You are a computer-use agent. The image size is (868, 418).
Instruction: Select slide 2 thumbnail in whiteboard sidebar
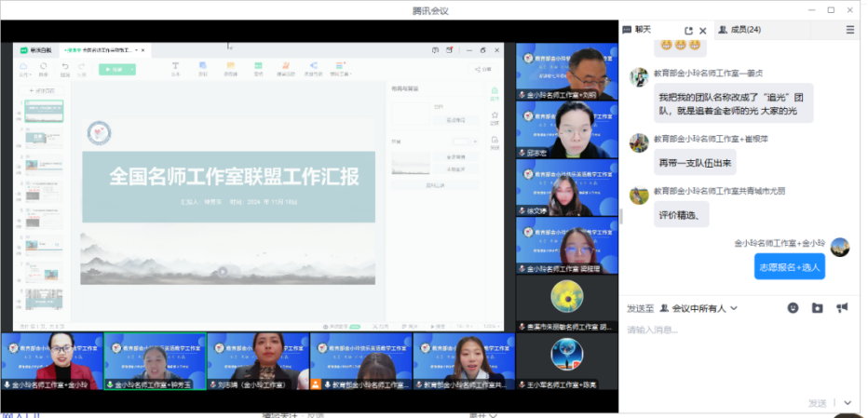coord(44,138)
